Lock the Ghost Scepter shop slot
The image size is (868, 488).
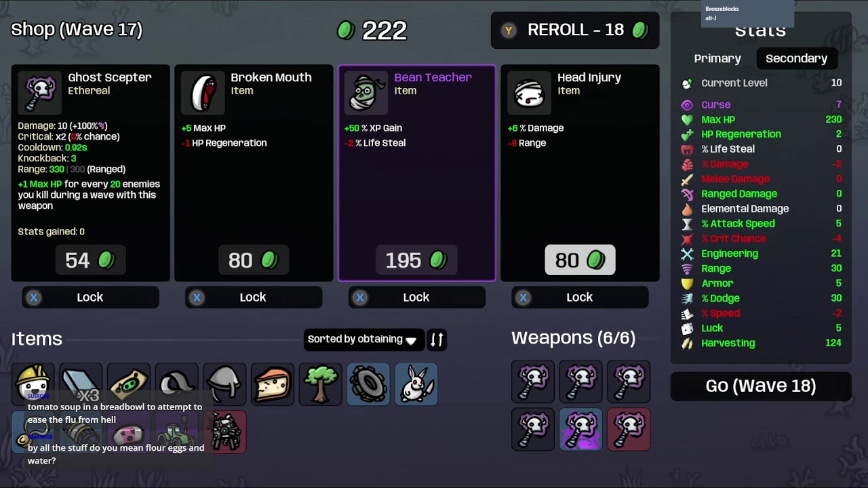pyautogui.click(x=90, y=297)
